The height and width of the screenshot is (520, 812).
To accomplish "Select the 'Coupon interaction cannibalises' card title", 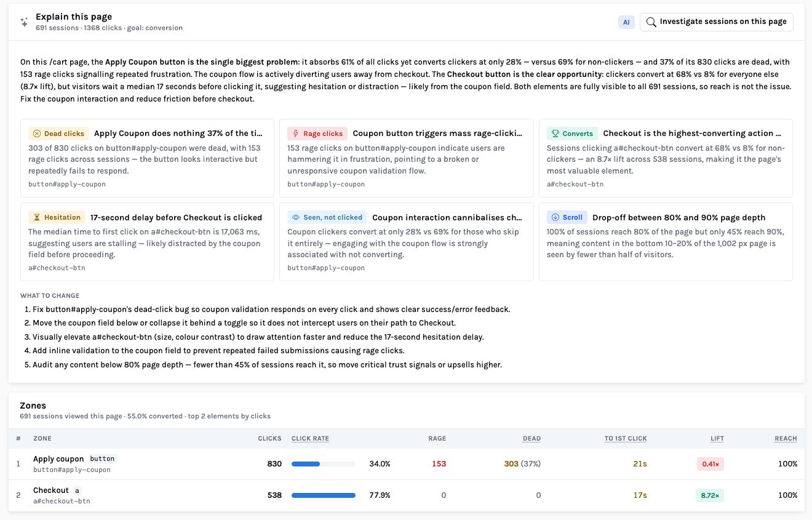I will (447, 217).
